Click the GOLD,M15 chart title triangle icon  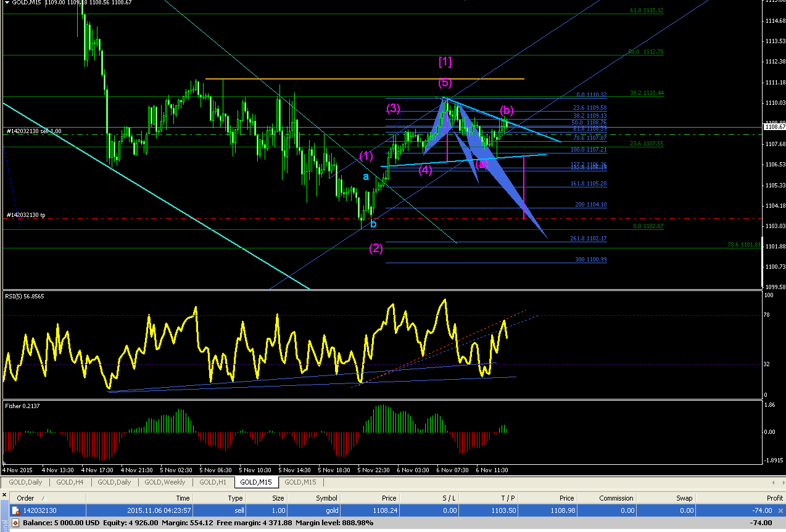tap(6, 2)
